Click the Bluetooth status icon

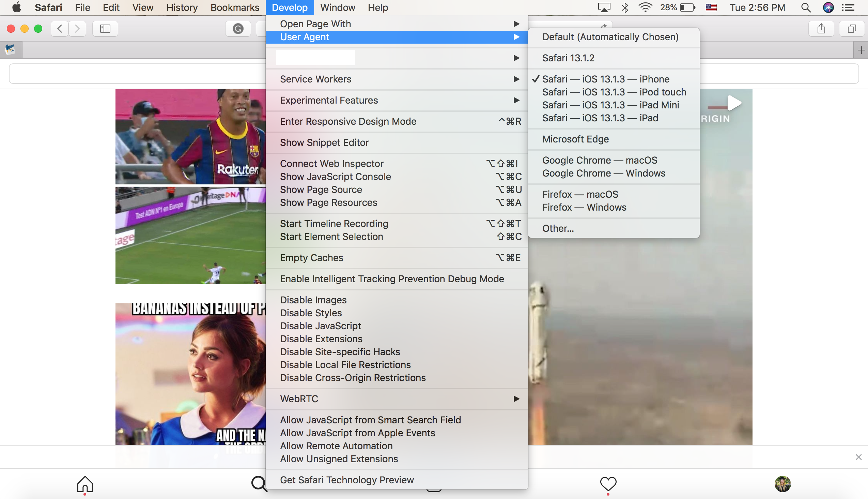pos(625,7)
